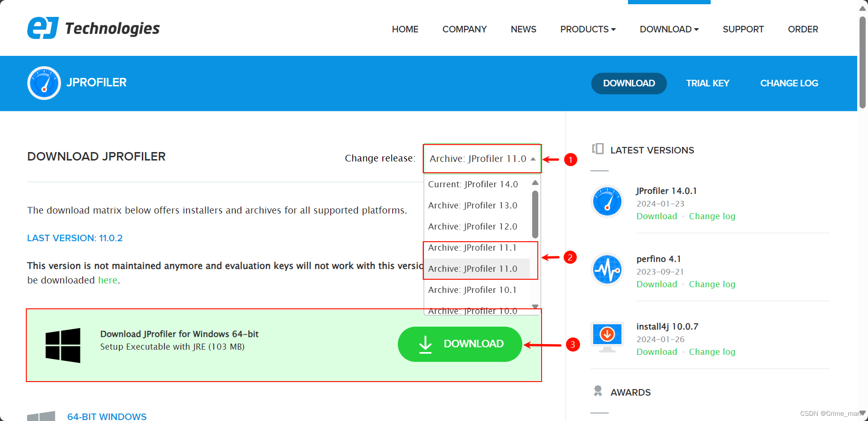Click the JProfiler gauge icon in the blue banner
The height and width of the screenshot is (421, 868).
coord(44,83)
